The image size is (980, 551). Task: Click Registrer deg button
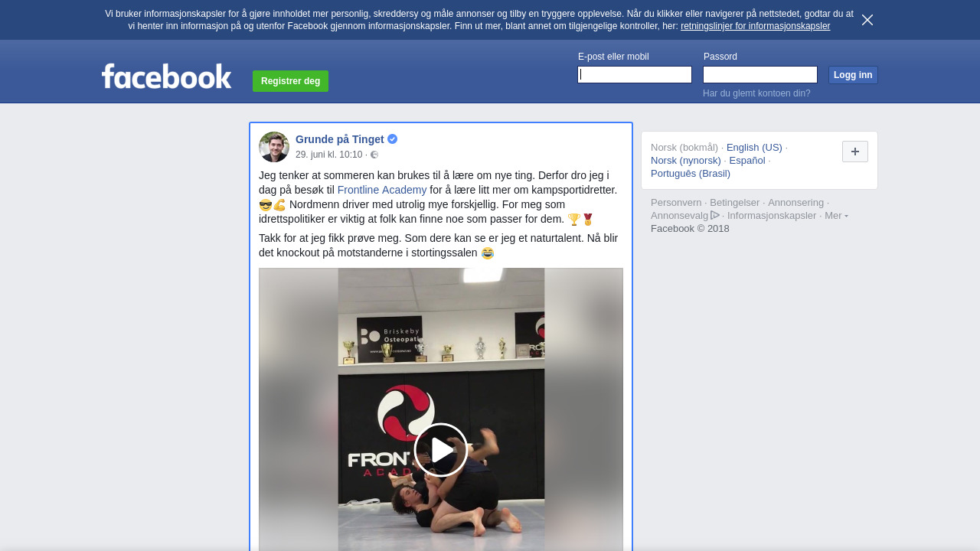(290, 81)
